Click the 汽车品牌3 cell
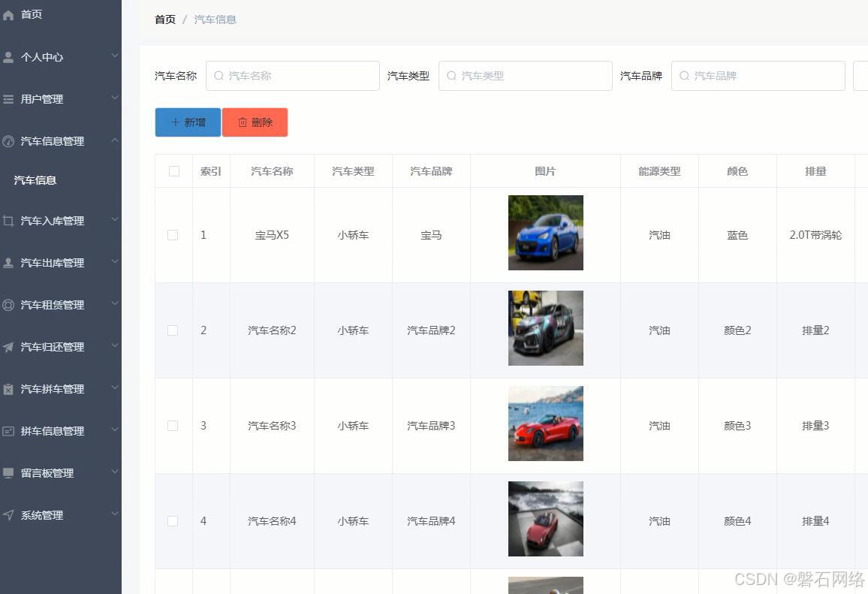Viewport: 868px width, 594px height. tap(431, 426)
